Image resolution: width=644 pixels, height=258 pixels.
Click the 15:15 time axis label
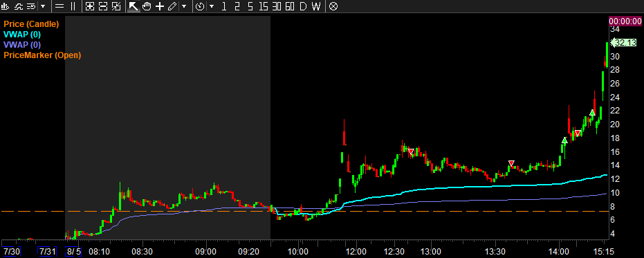(604, 251)
